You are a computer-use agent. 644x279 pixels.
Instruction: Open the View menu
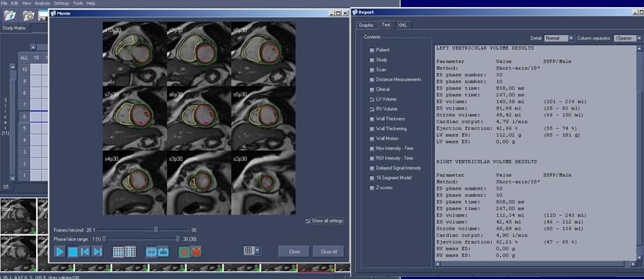27,3
